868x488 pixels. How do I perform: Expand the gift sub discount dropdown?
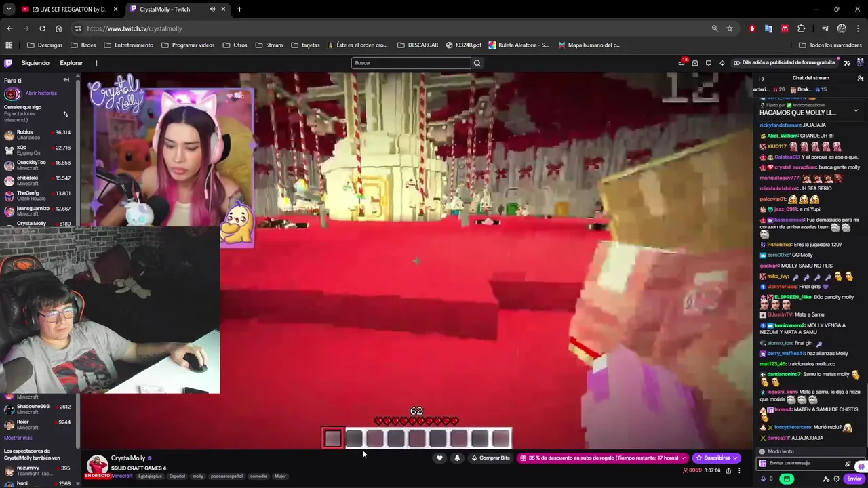click(682, 458)
